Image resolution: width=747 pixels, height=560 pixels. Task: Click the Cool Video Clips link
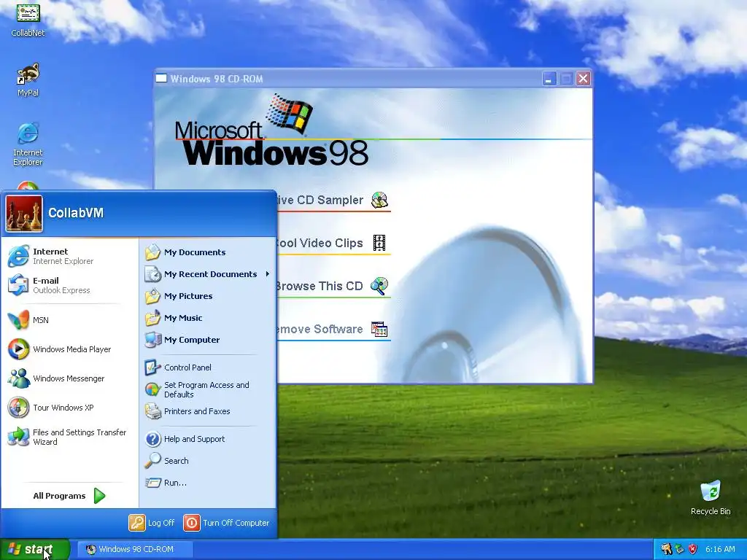pyautogui.click(x=320, y=244)
